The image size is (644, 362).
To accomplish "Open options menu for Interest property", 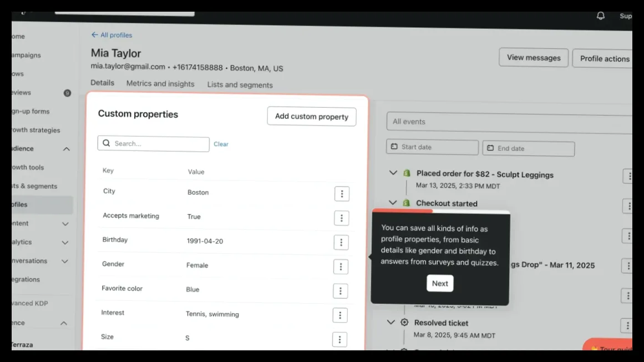I will pos(339,315).
